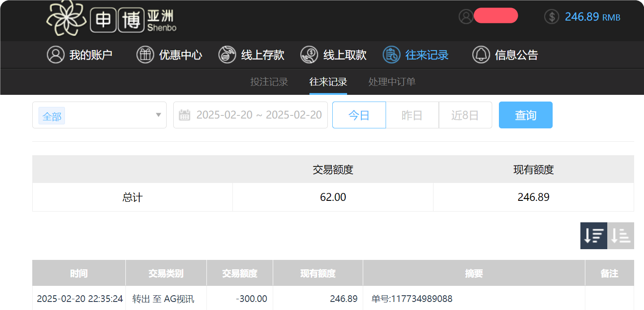Click the date range input field

260,115
